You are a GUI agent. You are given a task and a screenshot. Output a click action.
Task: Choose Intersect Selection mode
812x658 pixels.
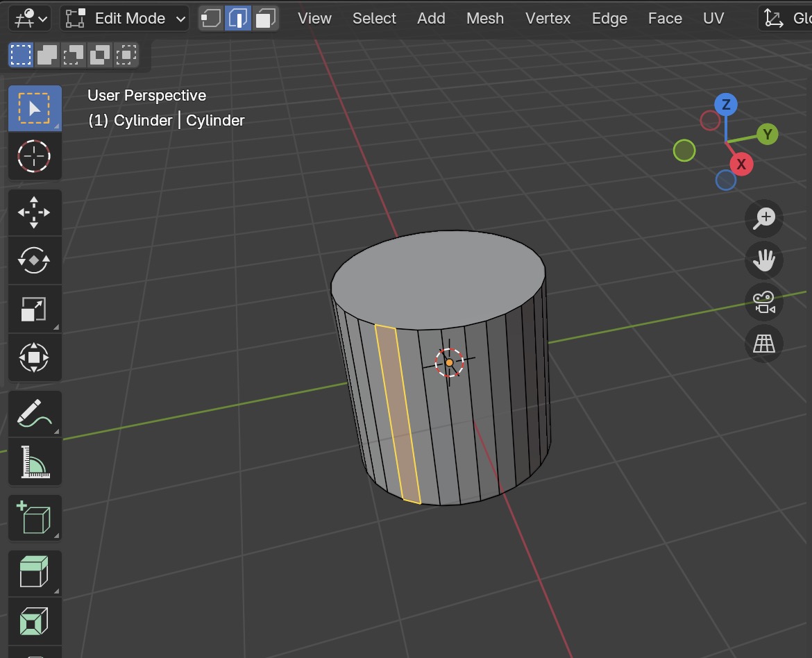126,54
